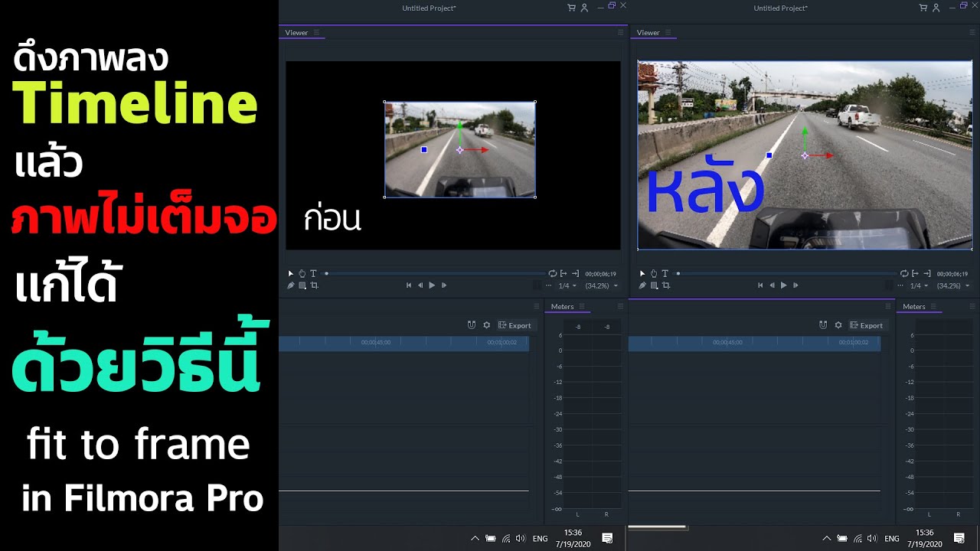The height and width of the screenshot is (551, 980).
Task: Select the Pen mask tool in left viewer
Action: pyautogui.click(x=290, y=285)
